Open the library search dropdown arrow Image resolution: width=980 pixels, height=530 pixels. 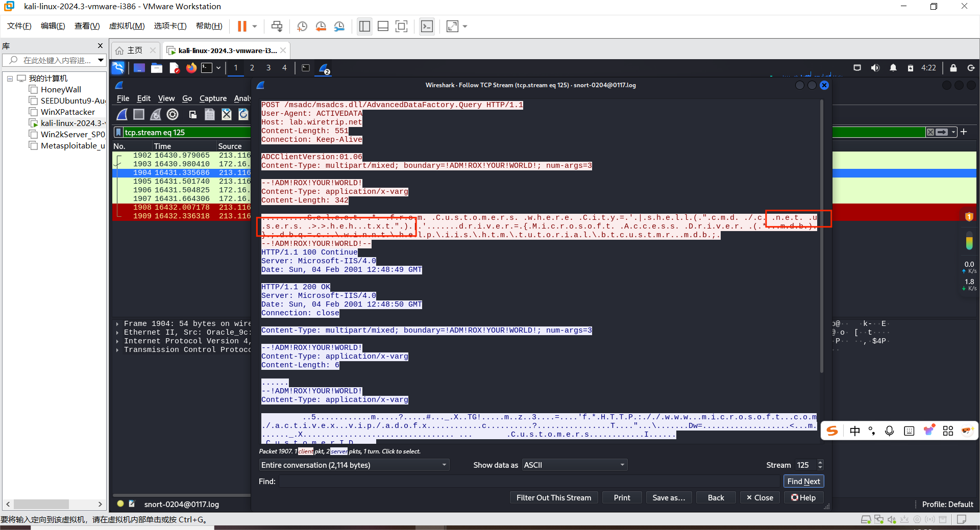click(101, 60)
